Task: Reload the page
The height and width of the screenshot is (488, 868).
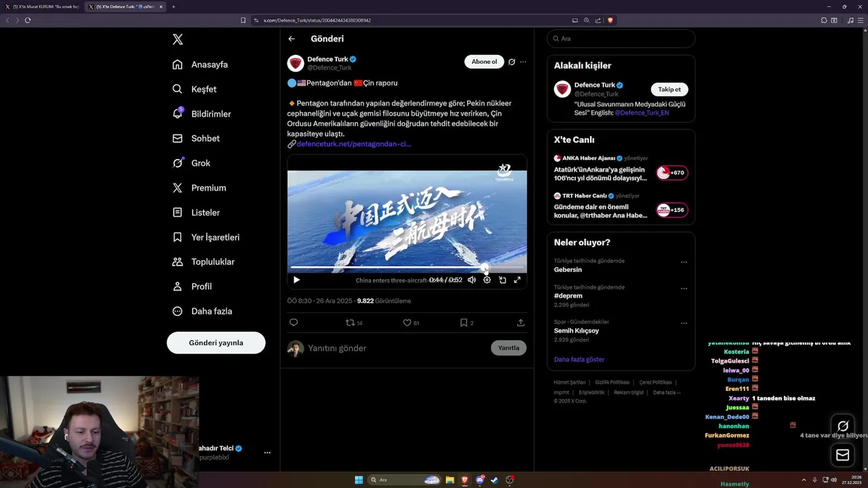Action: click(x=28, y=20)
